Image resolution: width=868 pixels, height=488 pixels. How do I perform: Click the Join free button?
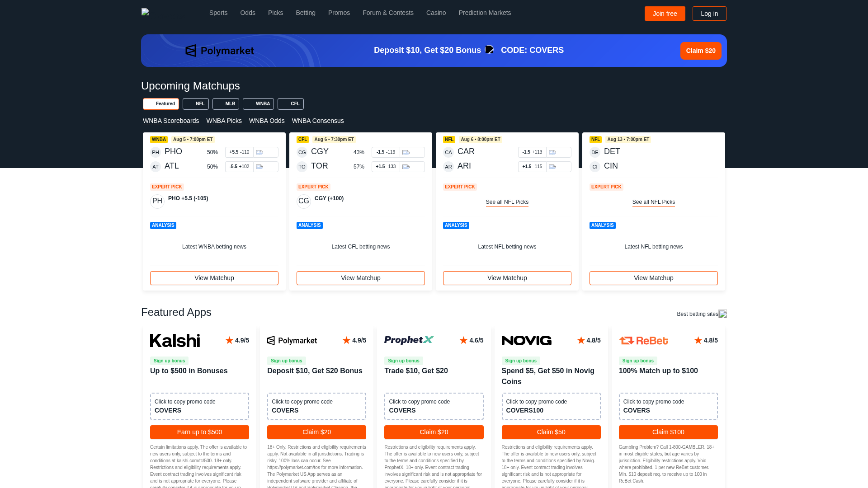point(665,14)
